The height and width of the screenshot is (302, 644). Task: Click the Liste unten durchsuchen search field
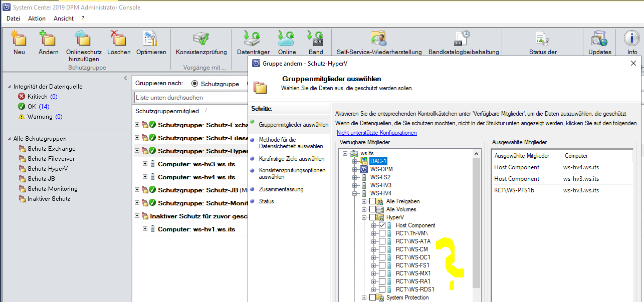click(191, 98)
